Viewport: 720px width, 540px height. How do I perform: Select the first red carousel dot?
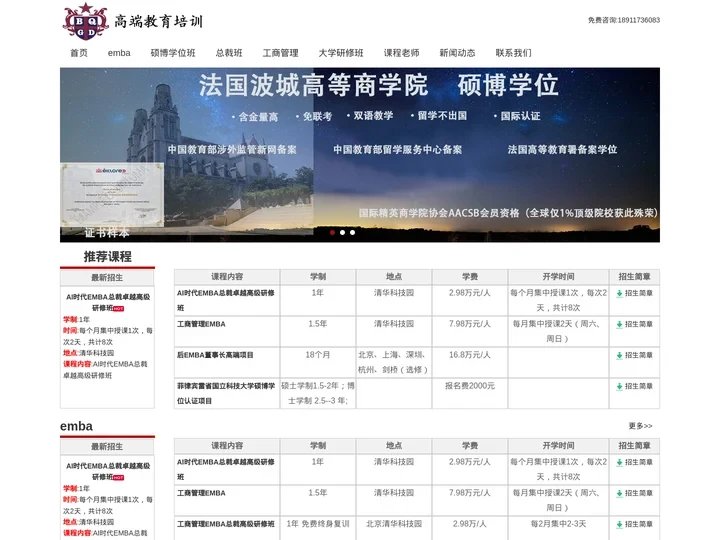[x=332, y=232]
